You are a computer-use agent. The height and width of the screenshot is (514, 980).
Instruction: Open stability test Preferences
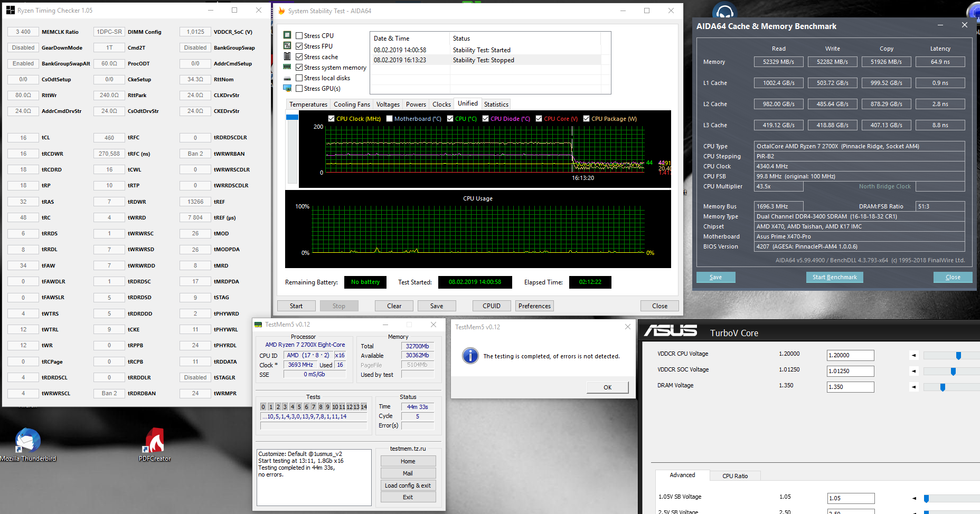coord(534,306)
